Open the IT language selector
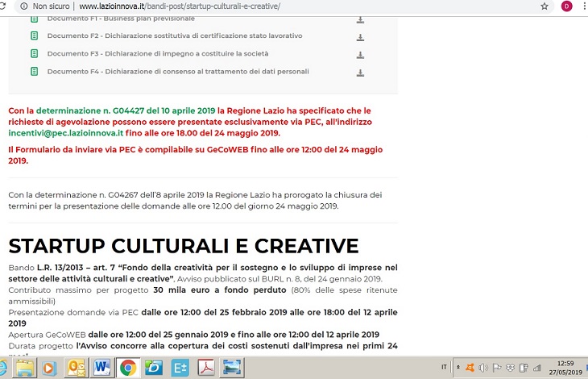 [444, 368]
